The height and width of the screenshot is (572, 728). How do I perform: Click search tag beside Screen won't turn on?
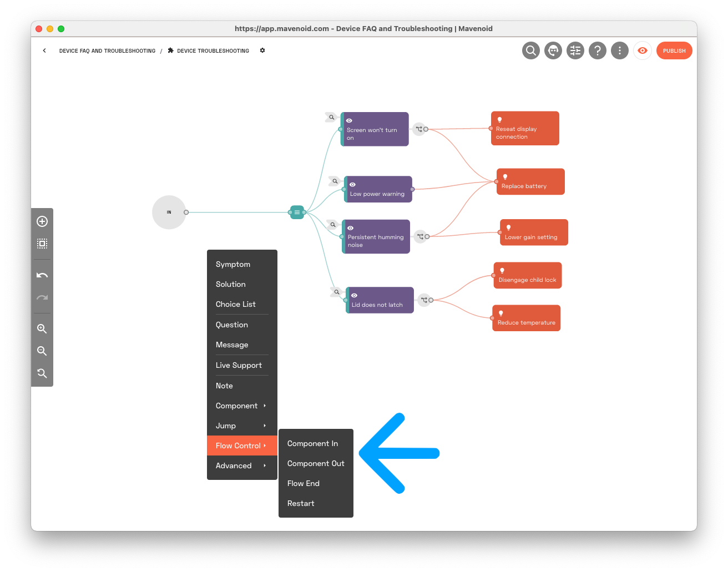331,117
